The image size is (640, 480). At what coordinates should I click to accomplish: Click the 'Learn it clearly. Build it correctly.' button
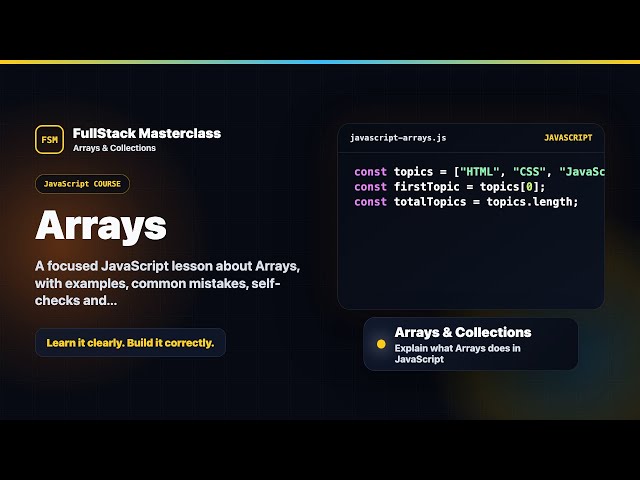coord(130,343)
